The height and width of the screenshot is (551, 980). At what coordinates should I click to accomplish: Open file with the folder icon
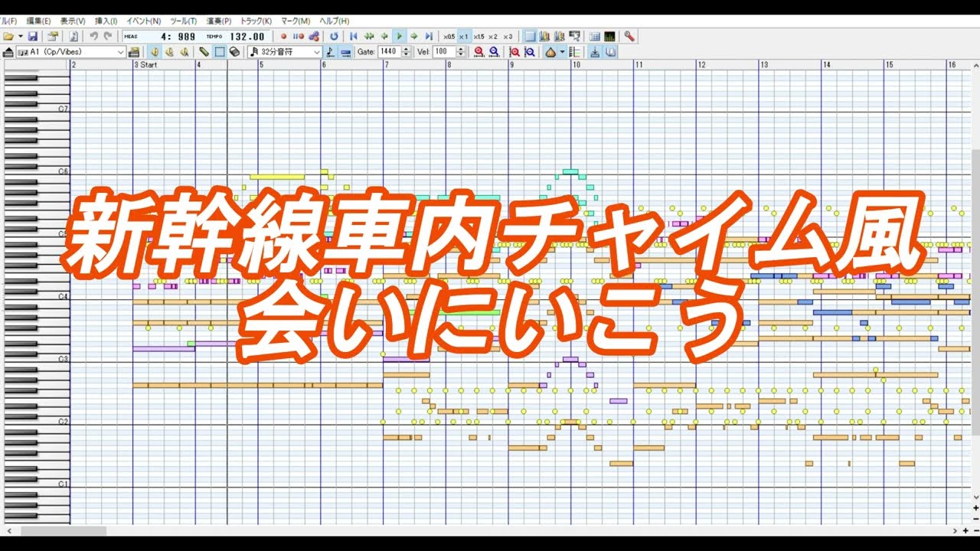(8, 36)
